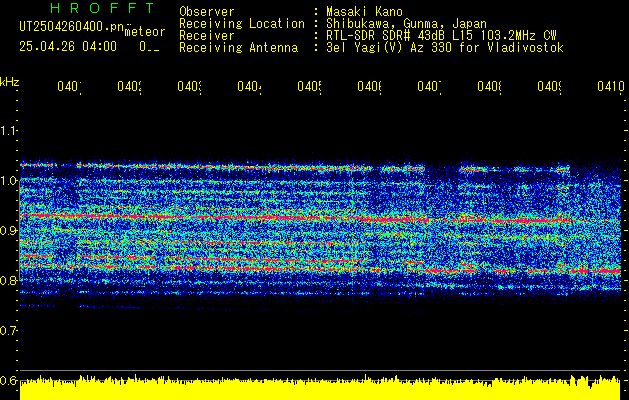Screen dimensions: 629x400
Task: Click the location Shibukawa, Gunma, Japan
Action: pyautogui.click(x=406, y=24)
